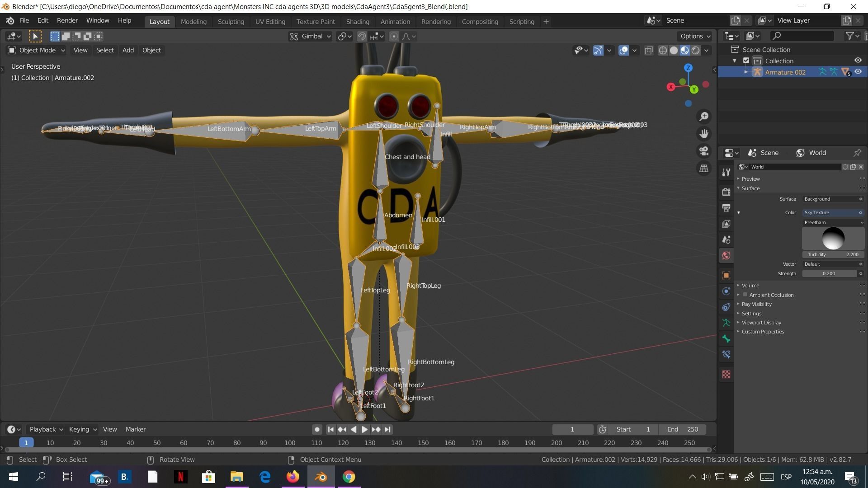Uncheck the Collection exclude checkbox

(x=746, y=61)
